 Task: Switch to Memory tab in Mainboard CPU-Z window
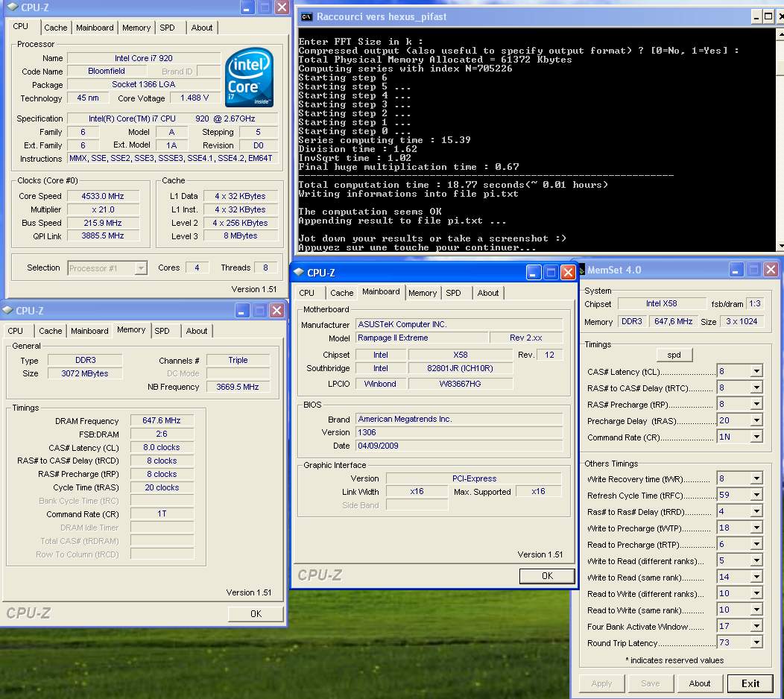[423, 293]
